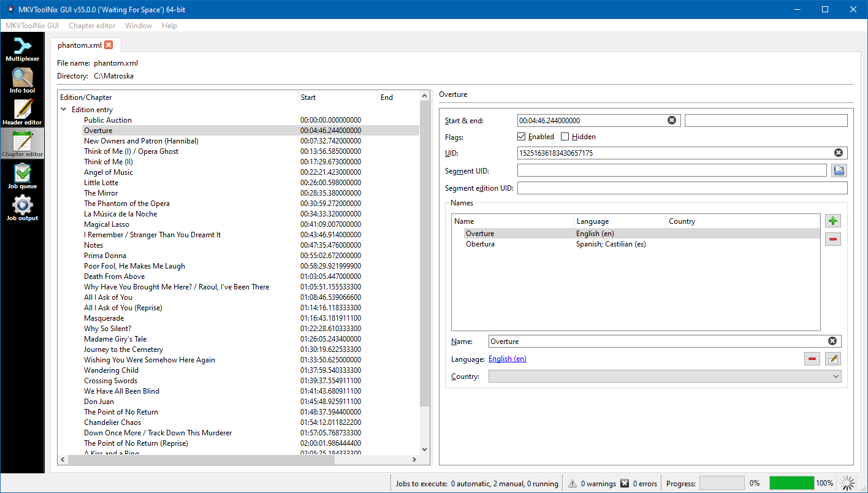The width and height of the screenshot is (868, 493).
Task: Disable the Enabled flag checkbox
Action: [521, 136]
